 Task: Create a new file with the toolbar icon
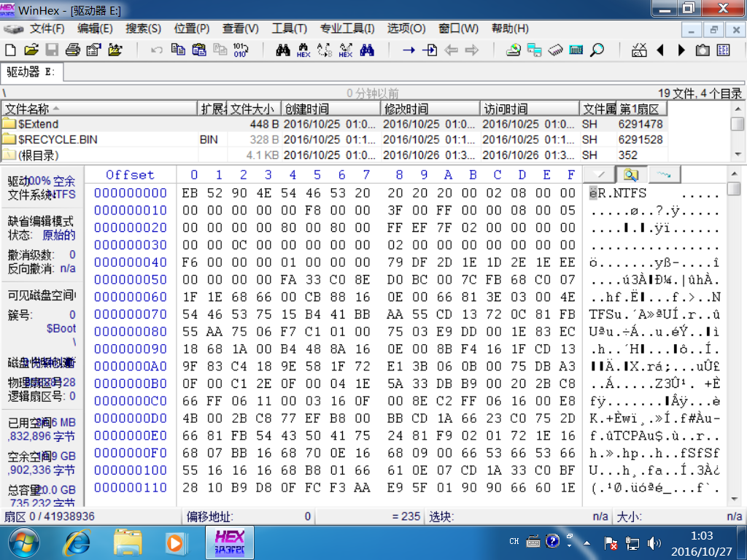pos(10,50)
